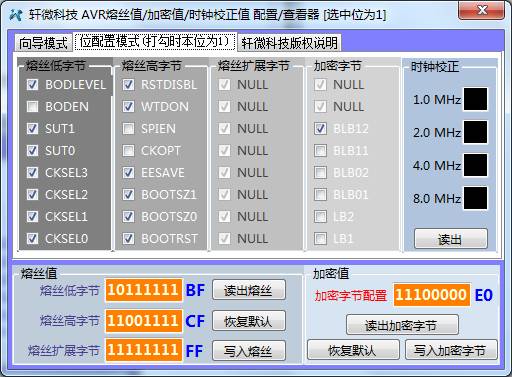Click the BF hex value

[195, 290]
